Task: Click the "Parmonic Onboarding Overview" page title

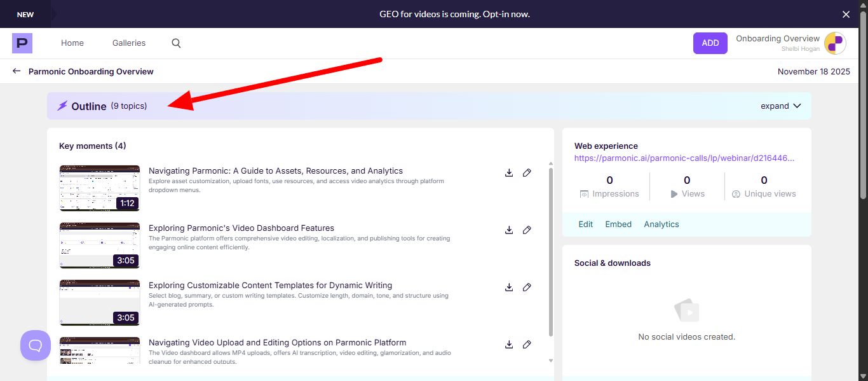Action: 91,71
